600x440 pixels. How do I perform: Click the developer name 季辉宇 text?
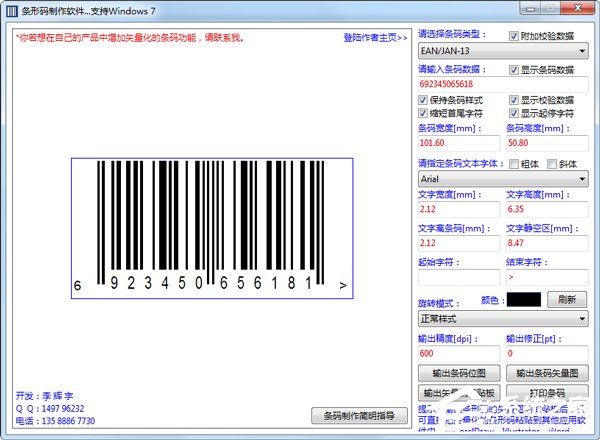click(58, 396)
